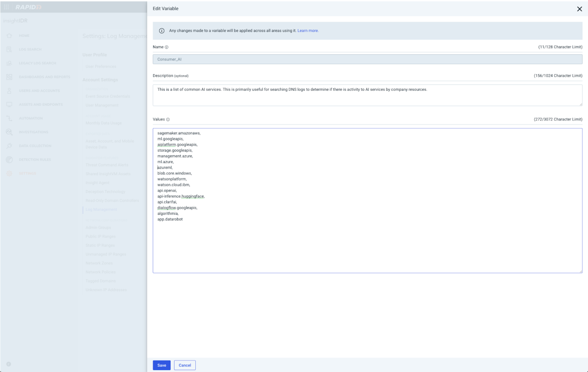This screenshot has height=372, width=588.
Task: Click the Settings gear icon in the sidebar
Action: 9,173
